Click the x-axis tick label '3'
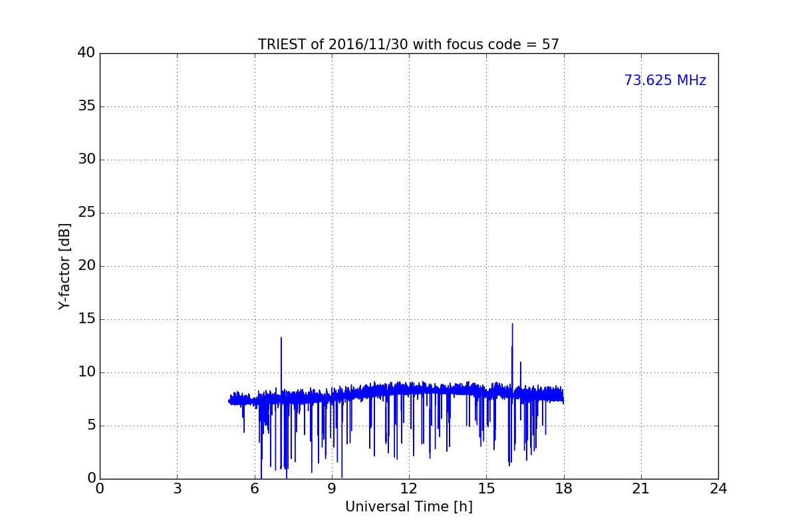798x532 pixels. pyautogui.click(x=177, y=489)
